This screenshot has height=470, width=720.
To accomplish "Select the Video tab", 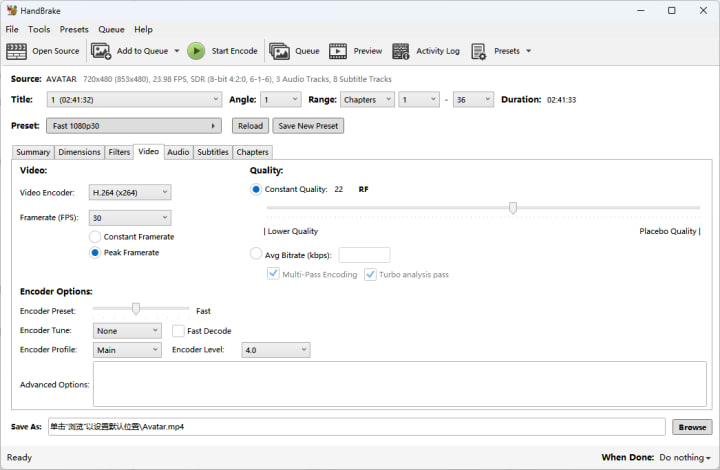I will (x=149, y=151).
